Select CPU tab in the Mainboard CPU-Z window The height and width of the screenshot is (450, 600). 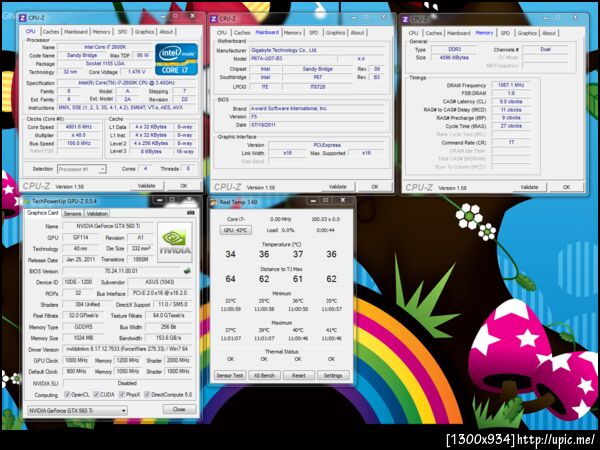tap(222, 33)
